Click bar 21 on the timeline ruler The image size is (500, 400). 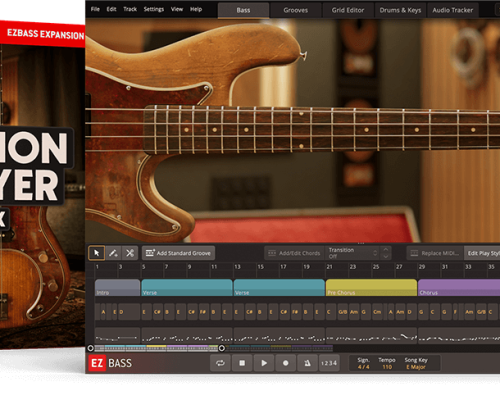(x=330, y=267)
